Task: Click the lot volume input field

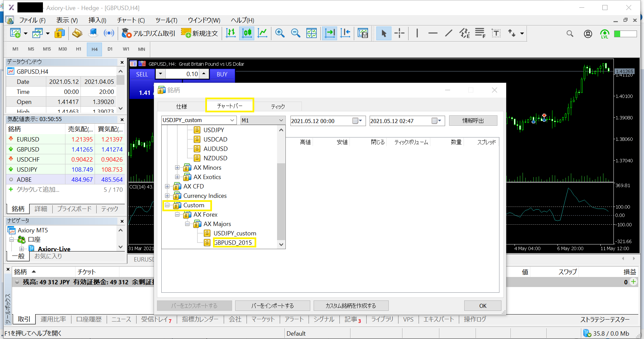Action: click(182, 74)
